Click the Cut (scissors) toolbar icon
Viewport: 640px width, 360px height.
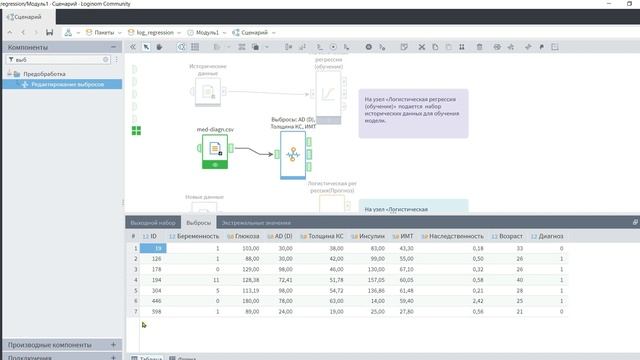point(422,47)
